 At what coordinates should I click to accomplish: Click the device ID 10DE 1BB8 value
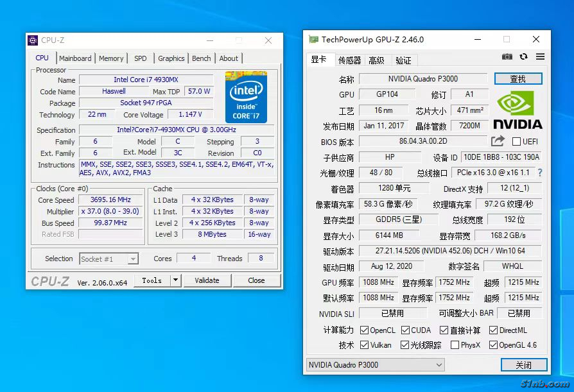[x=501, y=157]
